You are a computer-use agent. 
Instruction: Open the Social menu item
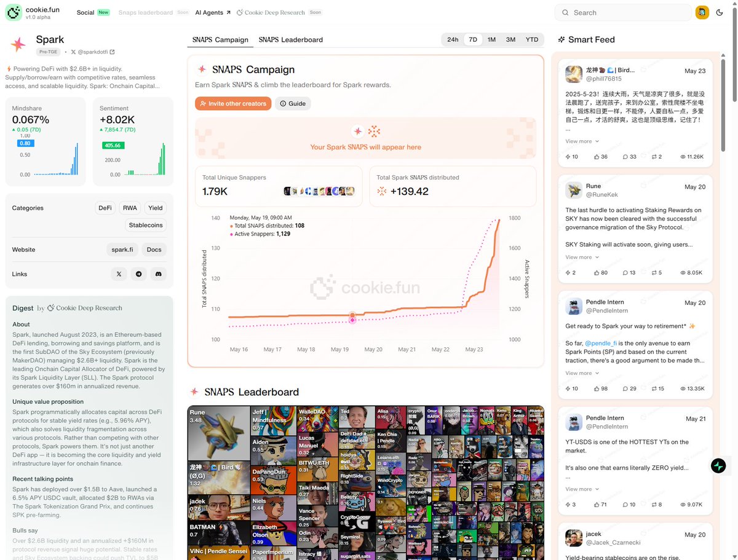[x=85, y=12]
